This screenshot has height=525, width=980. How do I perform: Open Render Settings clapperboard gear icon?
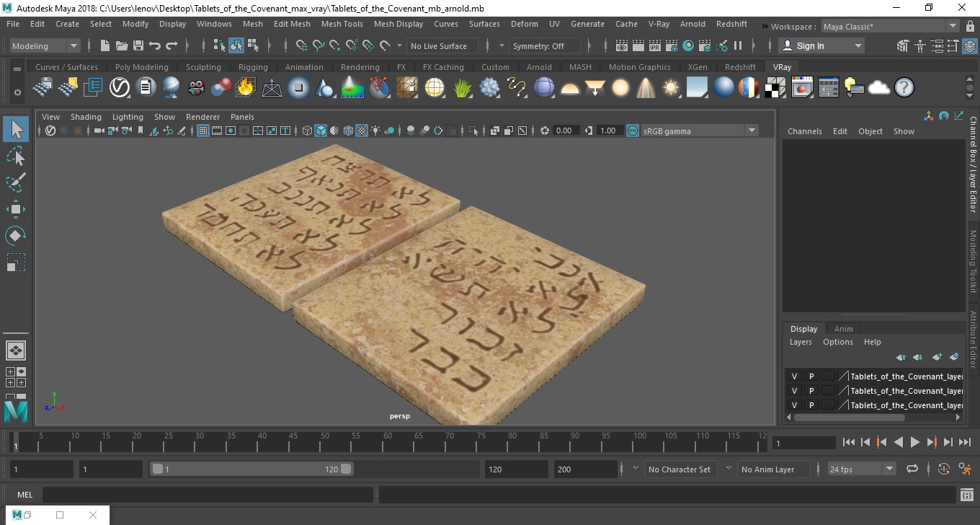[x=672, y=45]
